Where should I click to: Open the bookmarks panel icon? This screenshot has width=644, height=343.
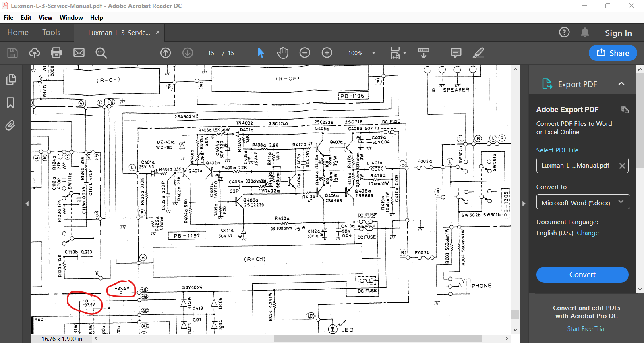(10, 103)
